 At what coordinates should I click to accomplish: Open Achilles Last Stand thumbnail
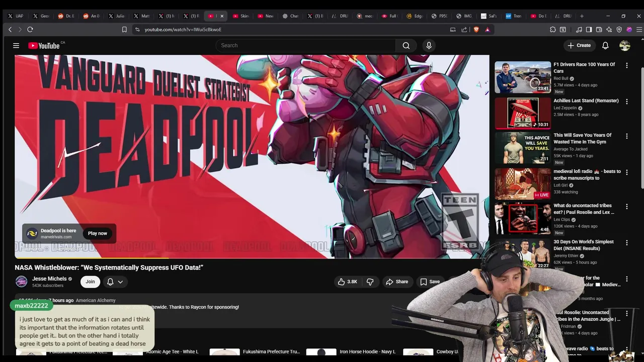tap(523, 113)
